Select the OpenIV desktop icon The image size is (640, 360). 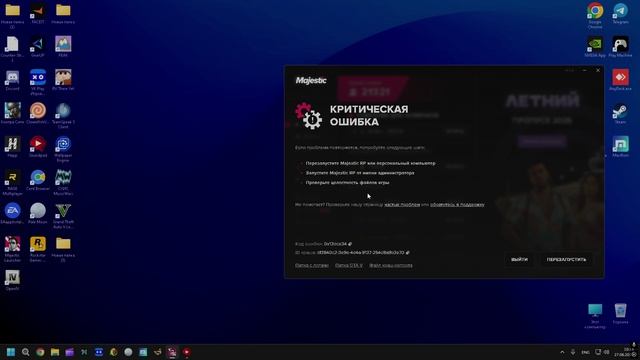point(12,280)
